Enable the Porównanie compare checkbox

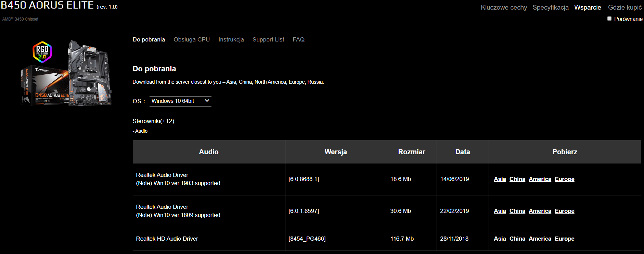pyautogui.click(x=609, y=19)
